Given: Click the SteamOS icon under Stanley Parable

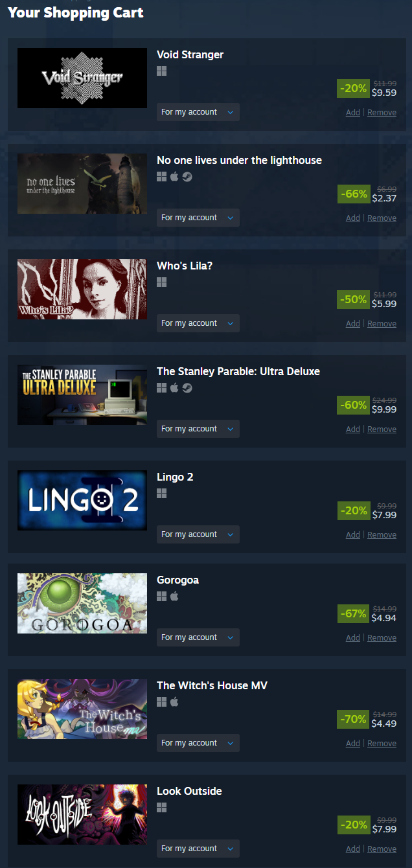Looking at the screenshot, I should (187, 388).
